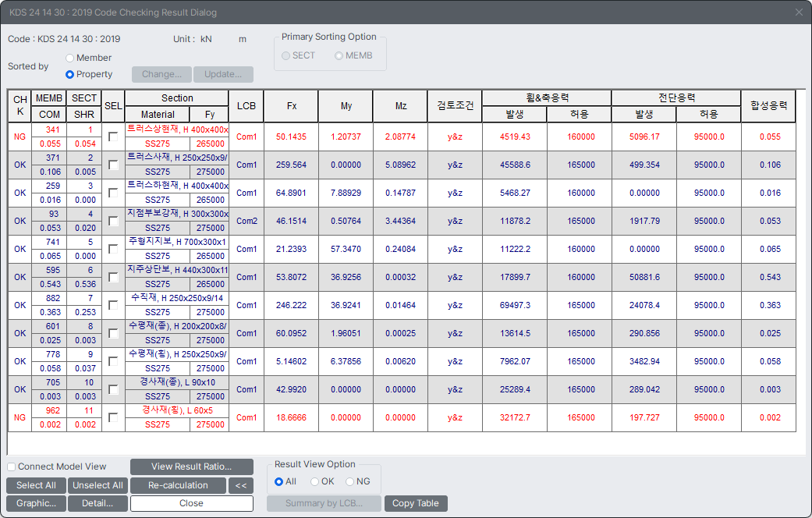The height and width of the screenshot is (518, 812).
Task: Close the Code Checking Result dialog with X
Action: pos(799,12)
